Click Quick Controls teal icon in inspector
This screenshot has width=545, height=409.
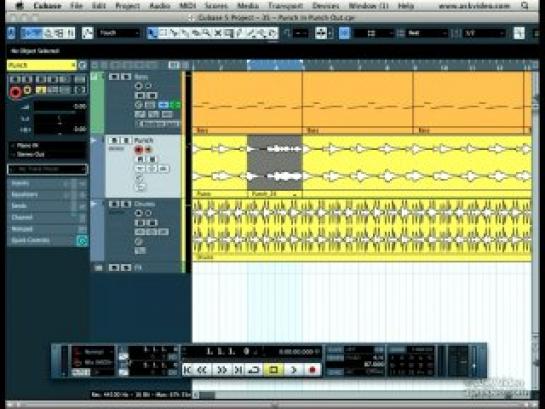(x=82, y=240)
